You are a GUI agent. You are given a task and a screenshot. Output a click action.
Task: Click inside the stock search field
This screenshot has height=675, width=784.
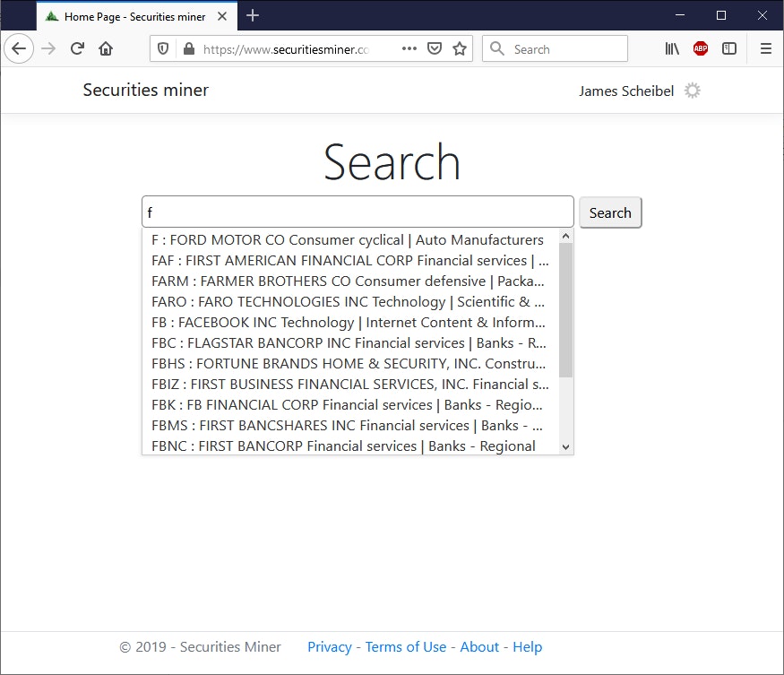click(357, 211)
